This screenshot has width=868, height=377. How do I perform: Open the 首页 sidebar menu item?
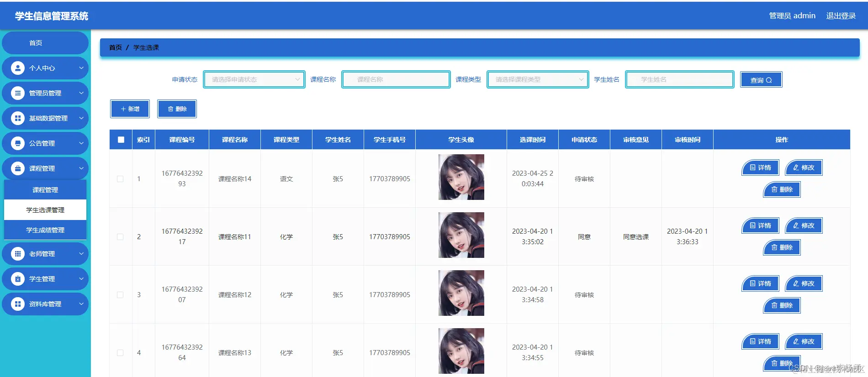coord(45,43)
